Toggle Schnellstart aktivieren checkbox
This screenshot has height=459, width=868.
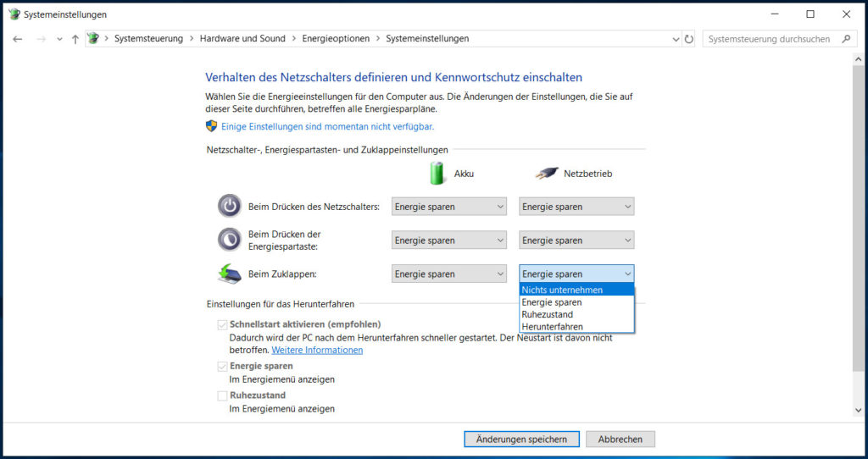coord(222,324)
